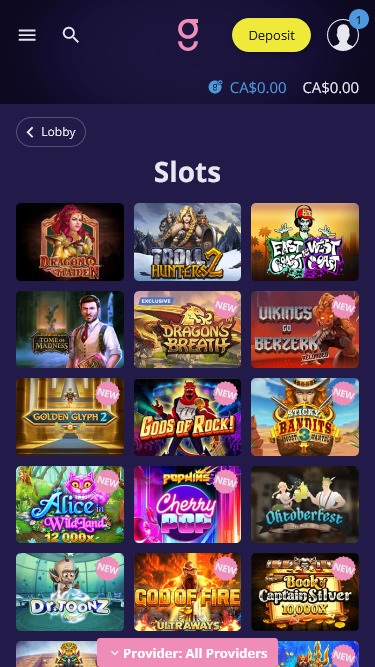375x667 pixels.
Task: Open Book of Captain Silver game
Action: 305,592
